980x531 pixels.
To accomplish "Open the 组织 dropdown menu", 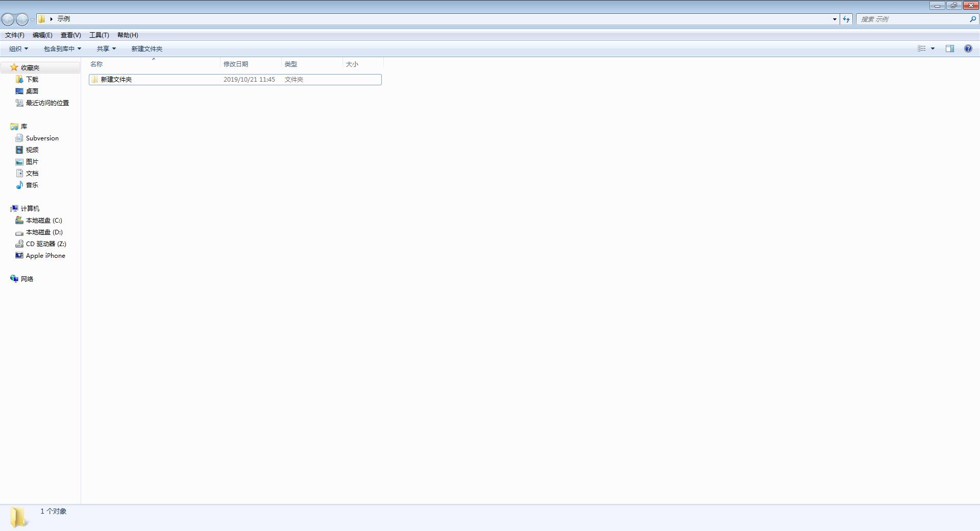I will click(x=18, y=49).
